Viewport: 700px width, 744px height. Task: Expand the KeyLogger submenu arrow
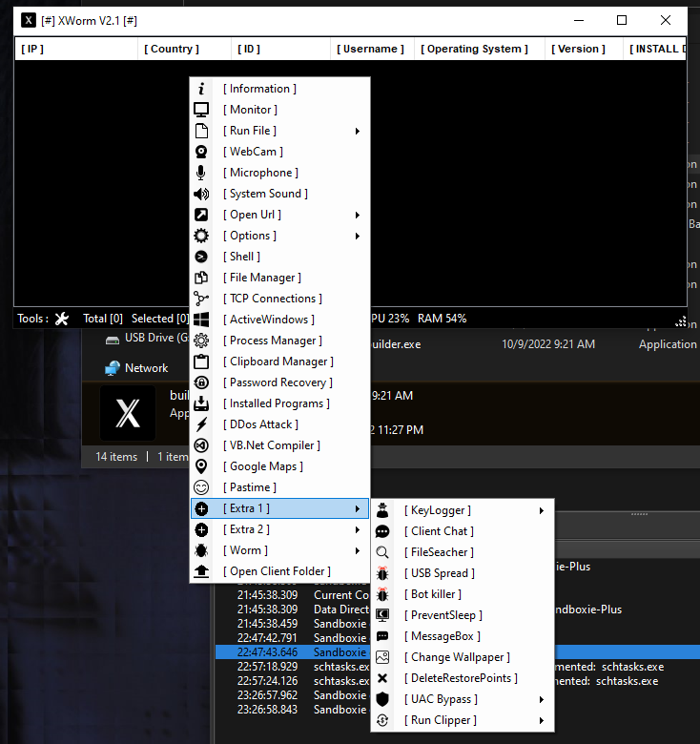[x=541, y=510]
